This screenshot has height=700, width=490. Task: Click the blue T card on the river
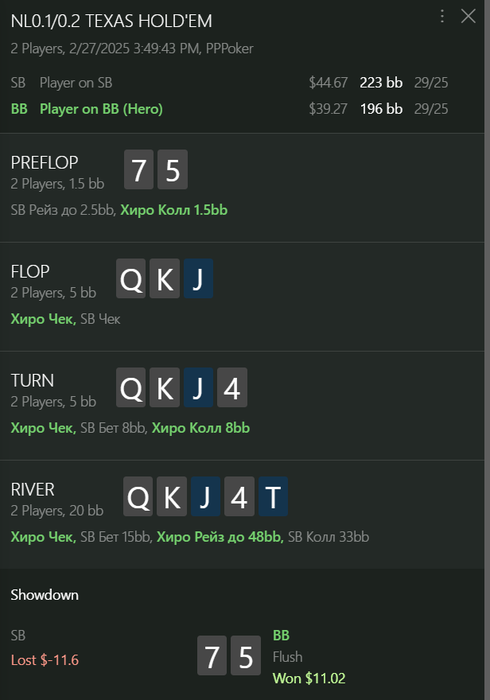[273, 496]
